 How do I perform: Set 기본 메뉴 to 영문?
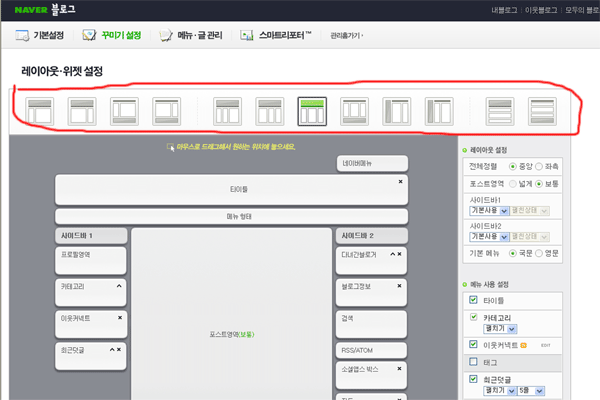coord(539,253)
